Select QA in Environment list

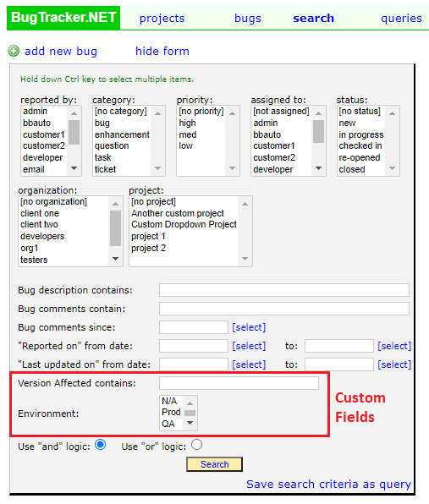point(168,425)
